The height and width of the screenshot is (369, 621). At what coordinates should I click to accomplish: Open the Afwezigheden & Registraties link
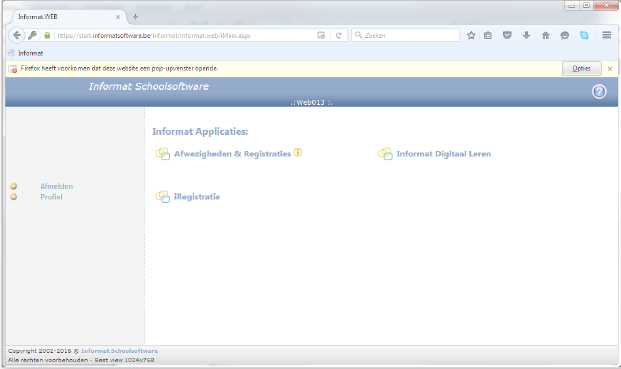tap(232, 154)
